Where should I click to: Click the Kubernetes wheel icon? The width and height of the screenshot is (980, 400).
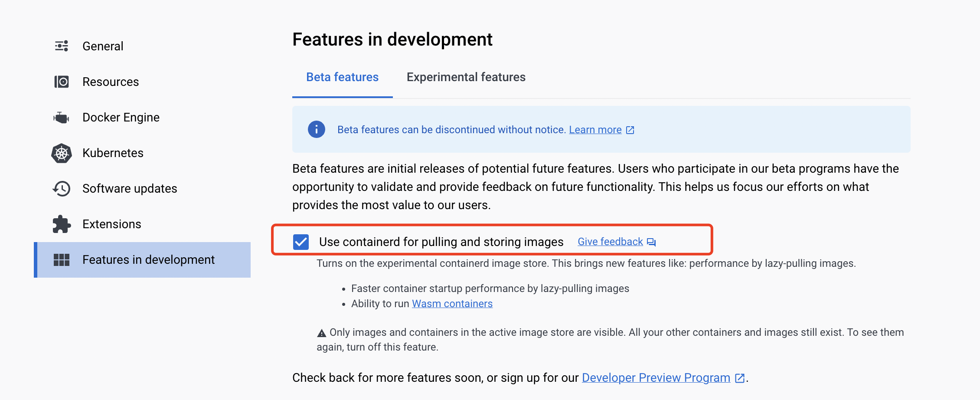[x=62, y=153]
